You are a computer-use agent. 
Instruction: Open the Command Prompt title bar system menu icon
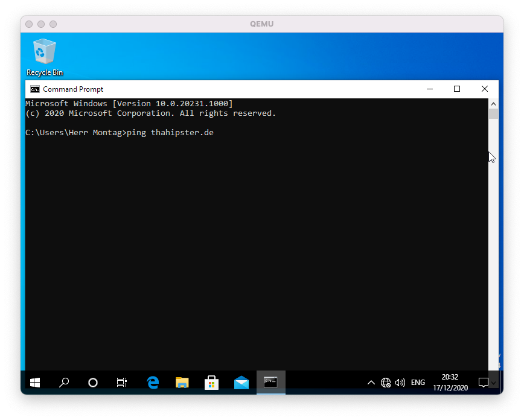(35, 89)
